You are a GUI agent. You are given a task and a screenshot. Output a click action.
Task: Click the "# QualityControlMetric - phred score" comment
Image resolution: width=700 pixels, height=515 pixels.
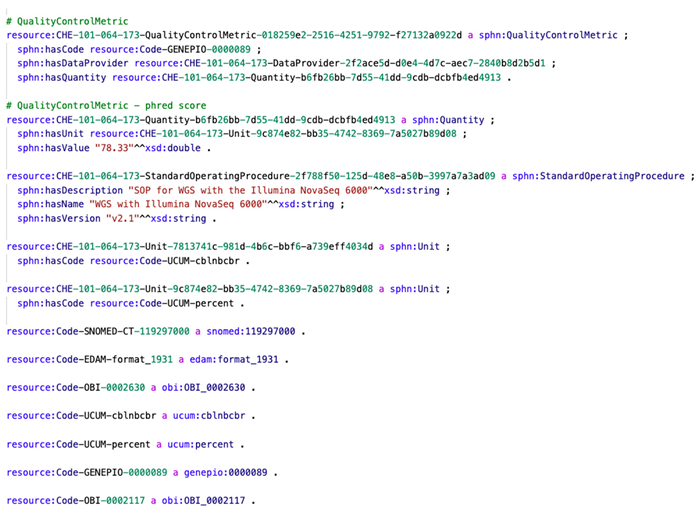tap(102, 105)
